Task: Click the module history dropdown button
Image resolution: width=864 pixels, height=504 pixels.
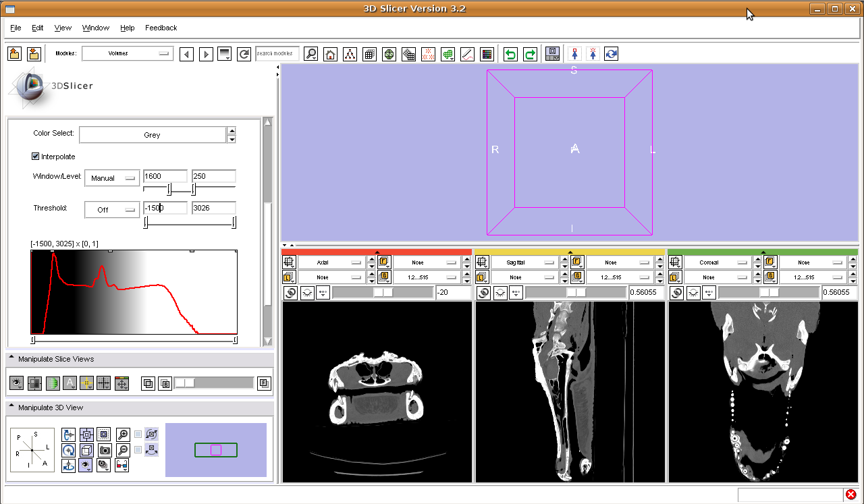Action: coord(225,54)
